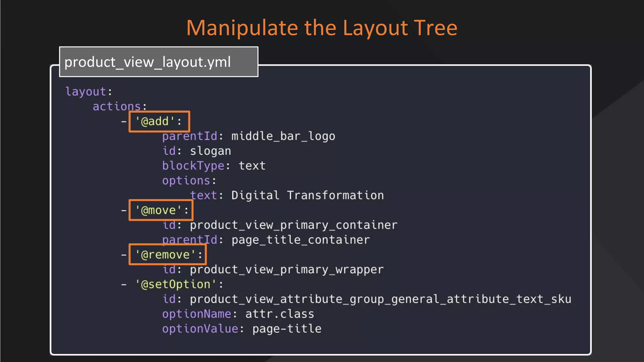
Task: Select the '@move' action key
Action: pos(161,210)
